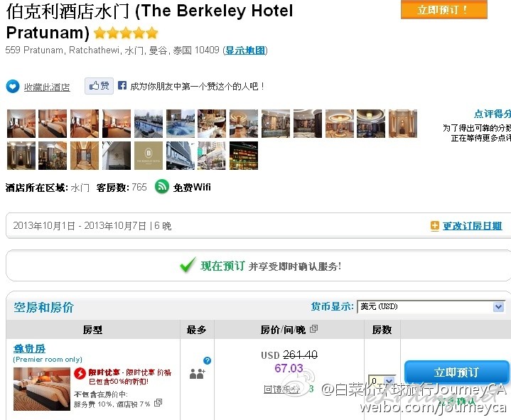Open the 货币显示 currency dropdown

click(x=431, y=306)
